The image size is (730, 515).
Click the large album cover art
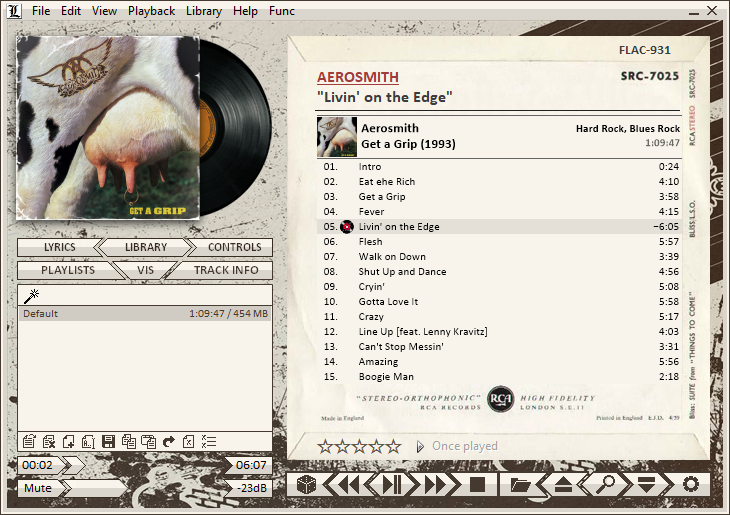click(108, 128)
